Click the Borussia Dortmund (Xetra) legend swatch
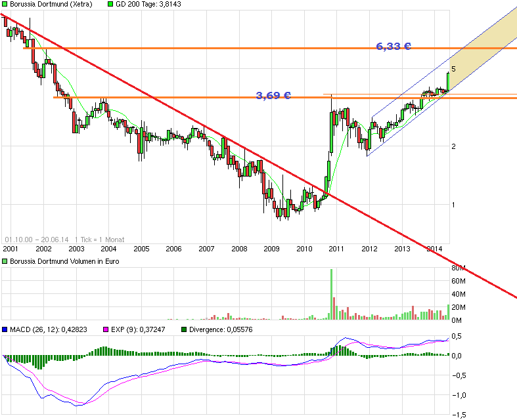Screen dimensions: 517x420 tap(5, 5)
